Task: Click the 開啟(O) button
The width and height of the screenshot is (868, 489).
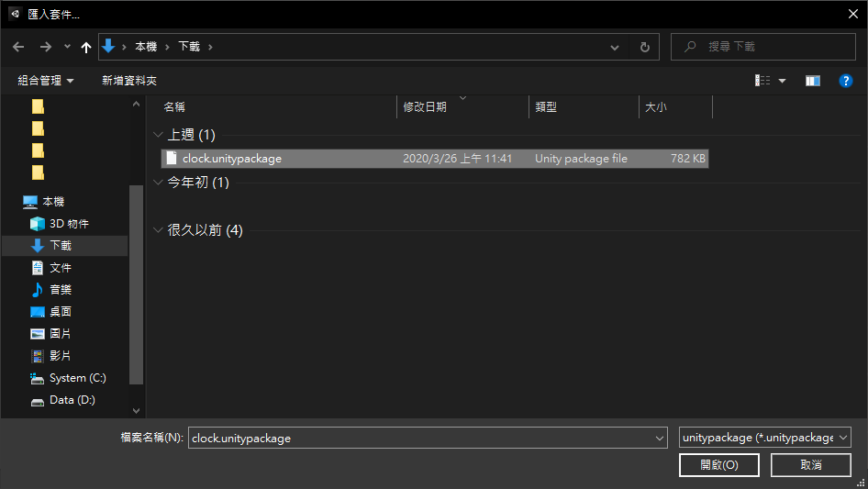Action: [718, 465]
